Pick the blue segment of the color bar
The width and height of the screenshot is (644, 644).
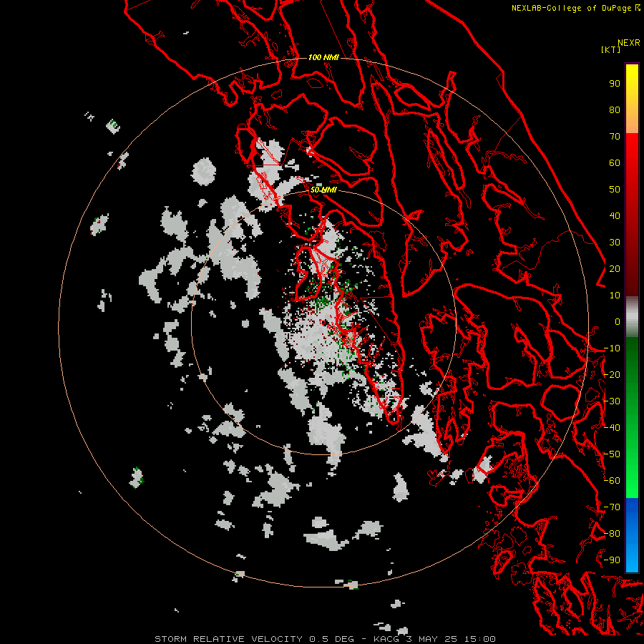[632, 535]
